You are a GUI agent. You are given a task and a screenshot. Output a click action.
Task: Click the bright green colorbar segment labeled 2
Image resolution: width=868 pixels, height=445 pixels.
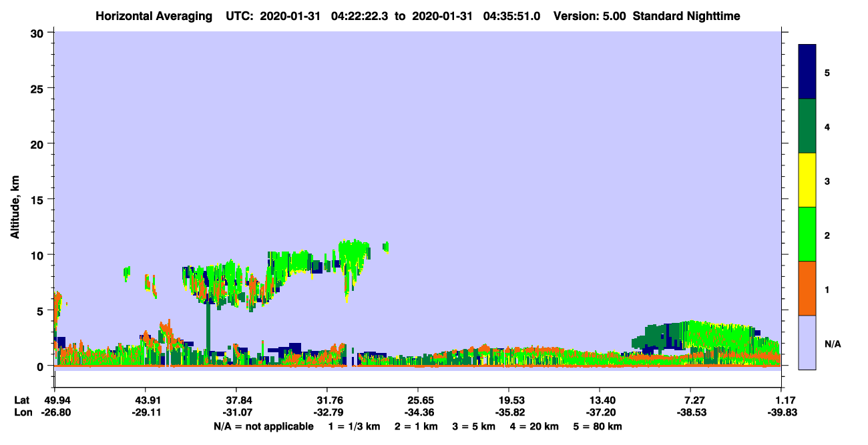[x=807, y=234]
